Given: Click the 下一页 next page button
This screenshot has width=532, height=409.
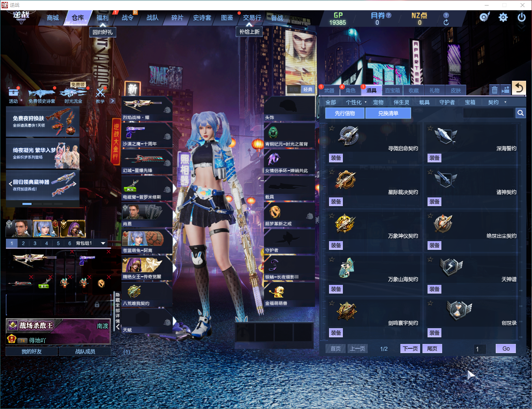Looking at the screenshot, I should (410, 349).
